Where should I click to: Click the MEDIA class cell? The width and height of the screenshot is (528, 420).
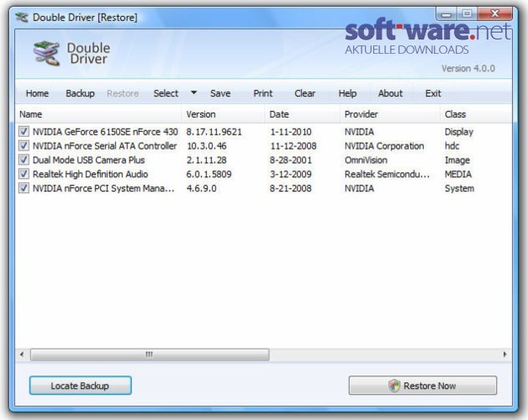458,174
